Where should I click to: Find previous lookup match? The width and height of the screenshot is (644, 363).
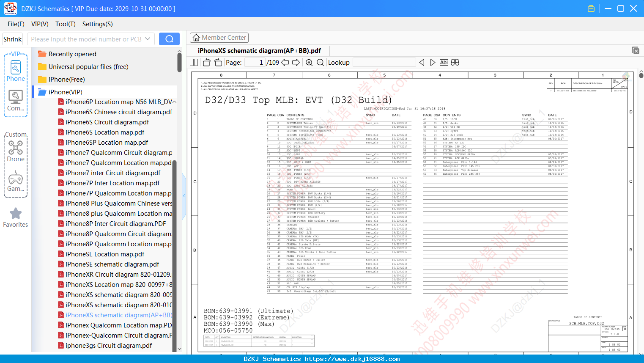click(422, 63)
